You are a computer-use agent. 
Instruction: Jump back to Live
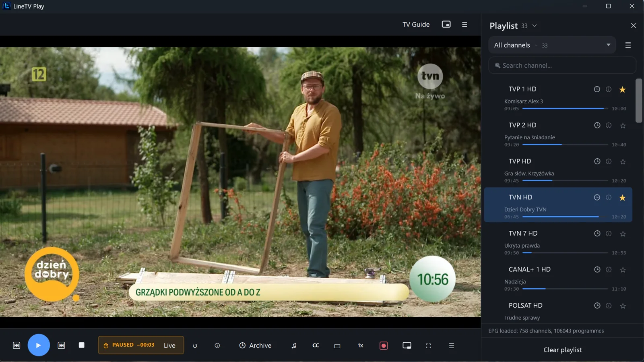click(x=169, y=345)
